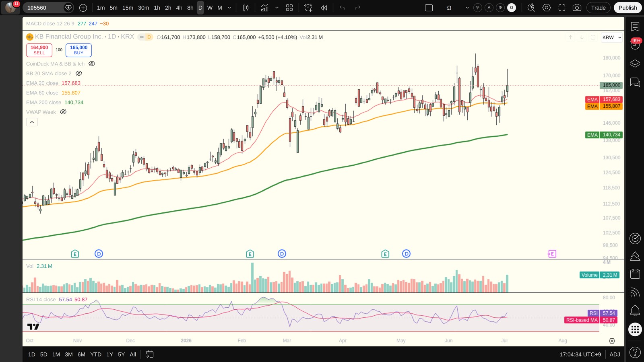Click the Publish button

point(628,8)
